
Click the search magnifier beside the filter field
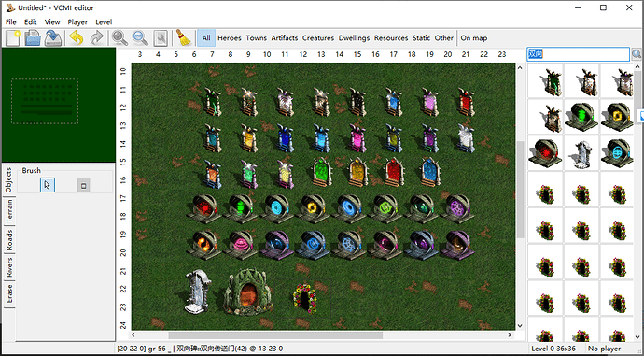637,54
